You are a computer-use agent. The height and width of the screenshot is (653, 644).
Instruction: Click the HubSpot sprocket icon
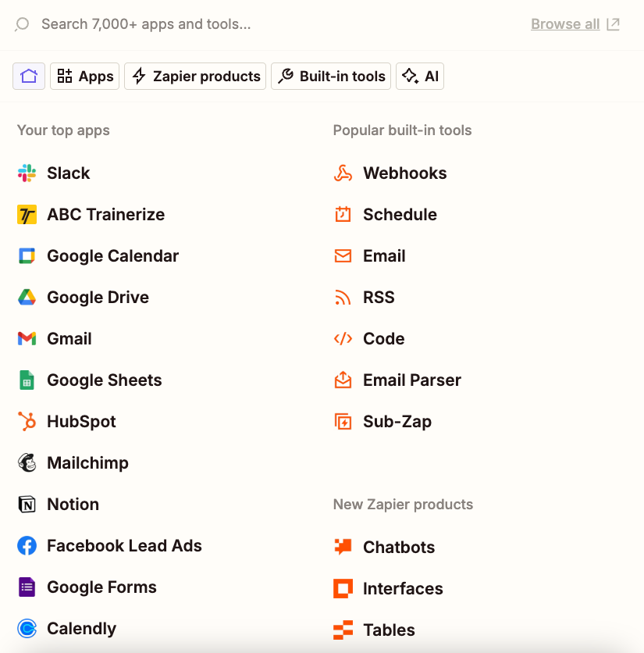27,421
